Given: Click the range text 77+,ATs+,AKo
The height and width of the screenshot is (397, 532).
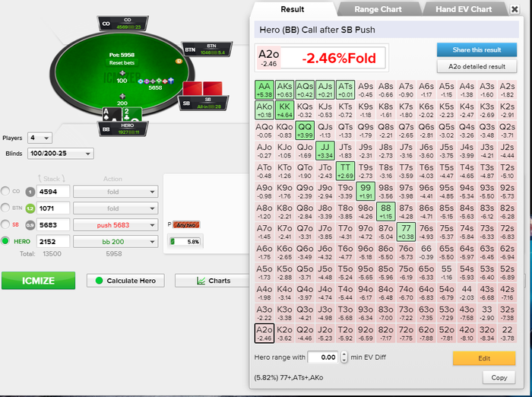Looking at the screenshot, I should (302, 378).
